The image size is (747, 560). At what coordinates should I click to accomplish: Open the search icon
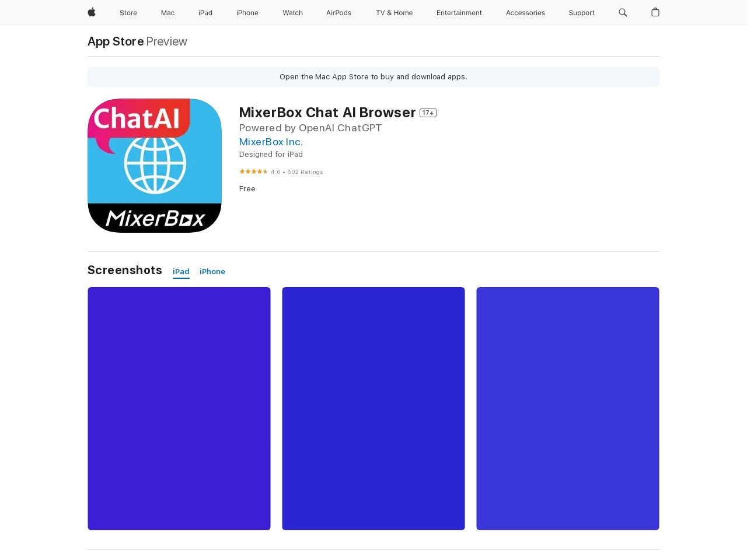(x=623, y=12)
